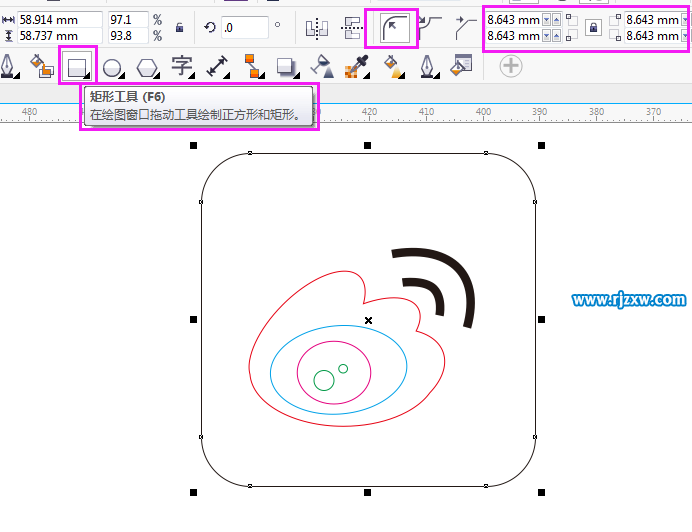692x532 pixels.
Task: Open the Edit Fill dialog icon
Action: (x=462, y=65)
